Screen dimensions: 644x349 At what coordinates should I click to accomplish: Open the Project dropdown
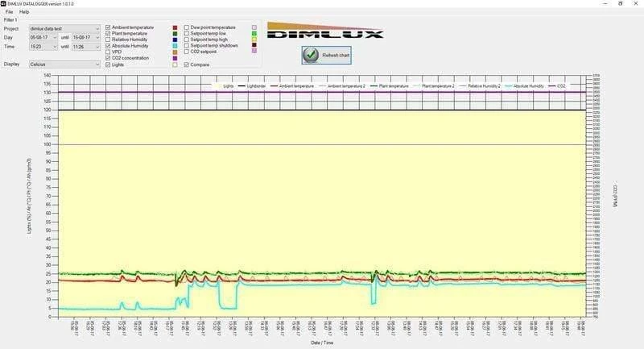coord(97,28)
